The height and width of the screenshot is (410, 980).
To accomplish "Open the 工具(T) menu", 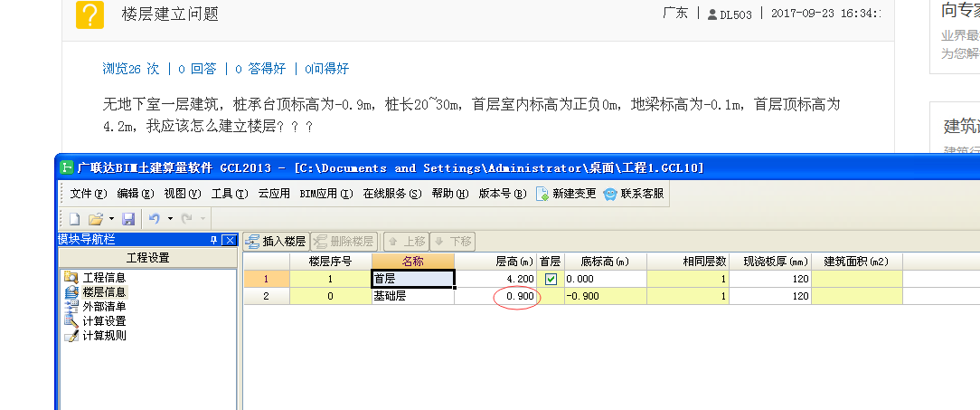I will 230,194.
